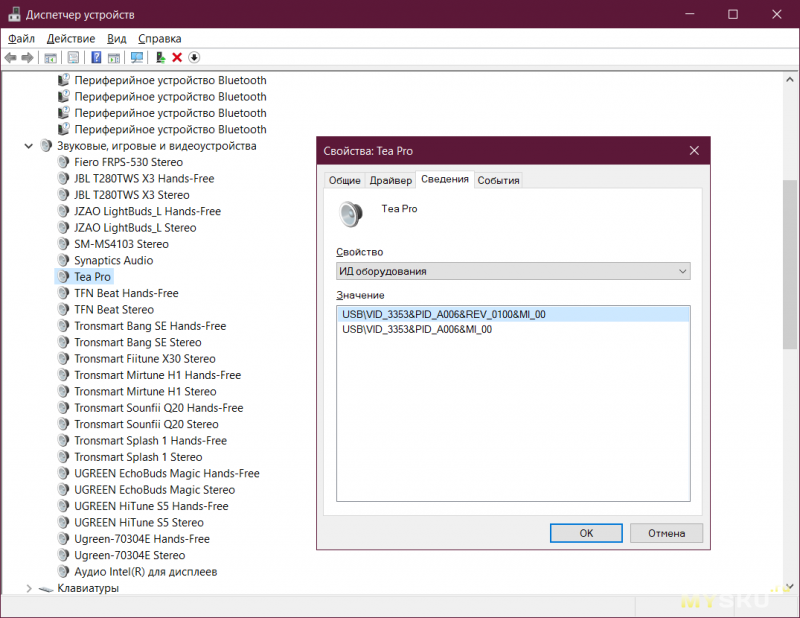
Task: Click the back arrow in toolbar
Action: tap(11, 58)
